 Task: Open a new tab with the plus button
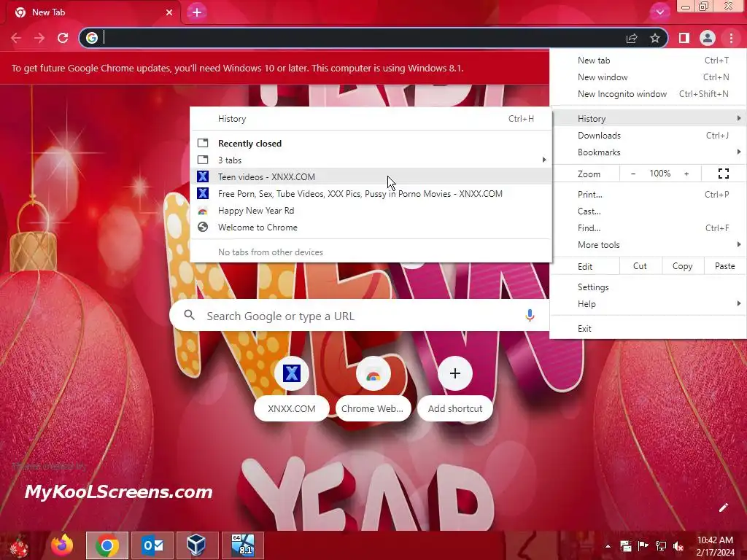197,12
